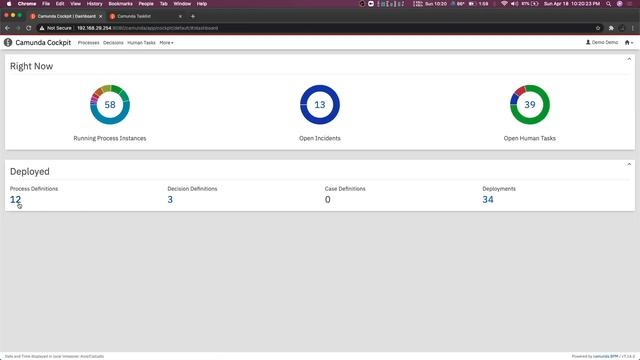Open the Chrome File menu
The height and width of the screenshot is (360, 640).
point(46,4)
